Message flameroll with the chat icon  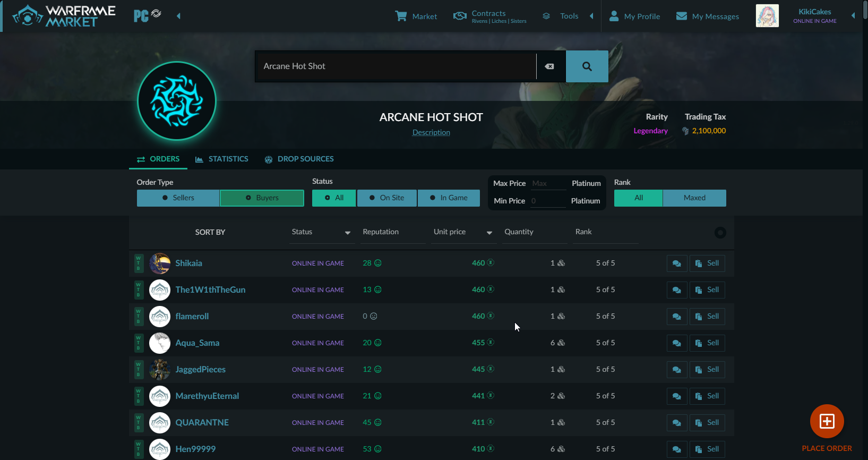677,317
